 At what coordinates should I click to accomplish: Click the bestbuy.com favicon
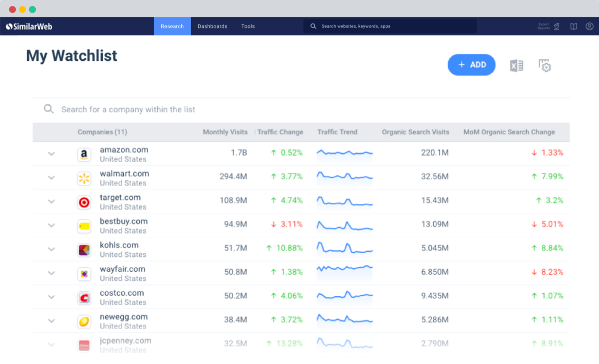pyautogui.click(x=84, y=226)
